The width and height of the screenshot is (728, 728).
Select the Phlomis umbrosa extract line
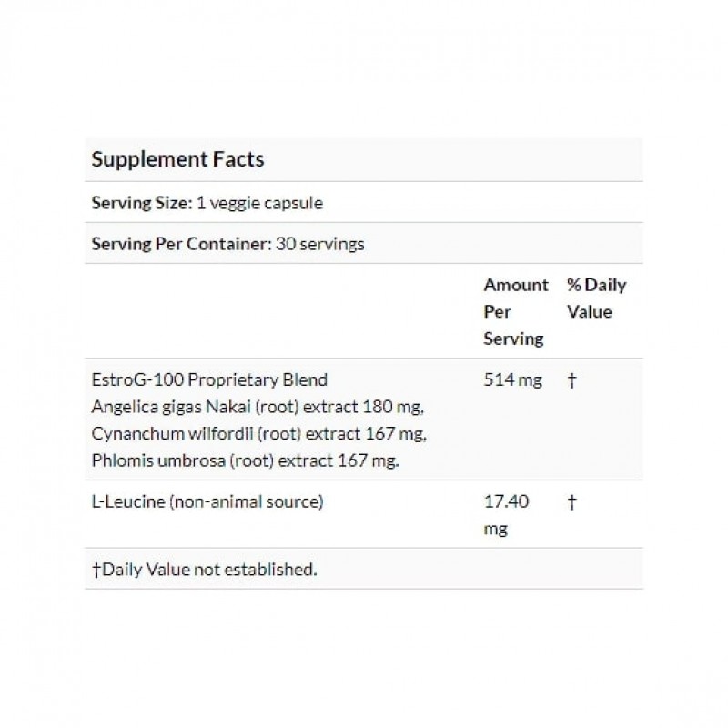pos(246,460)
